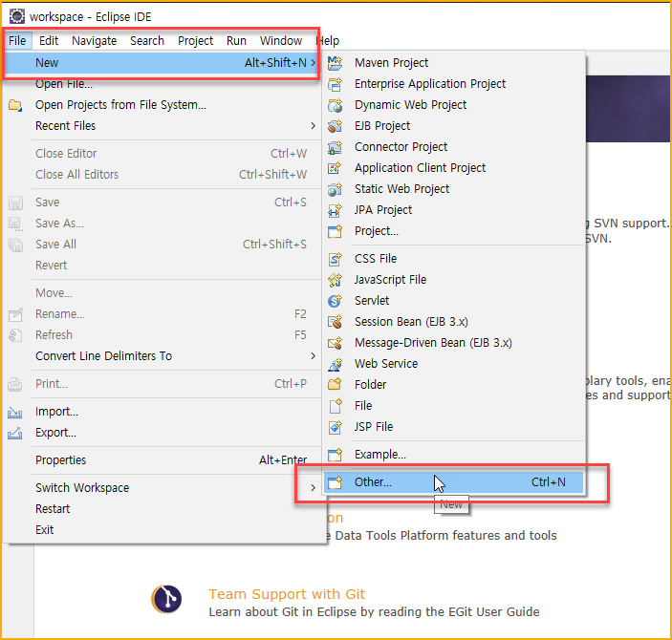The image size is (672, 640).
Task: Select Other... Ctrl+N entry
Action: coord(454,482)
